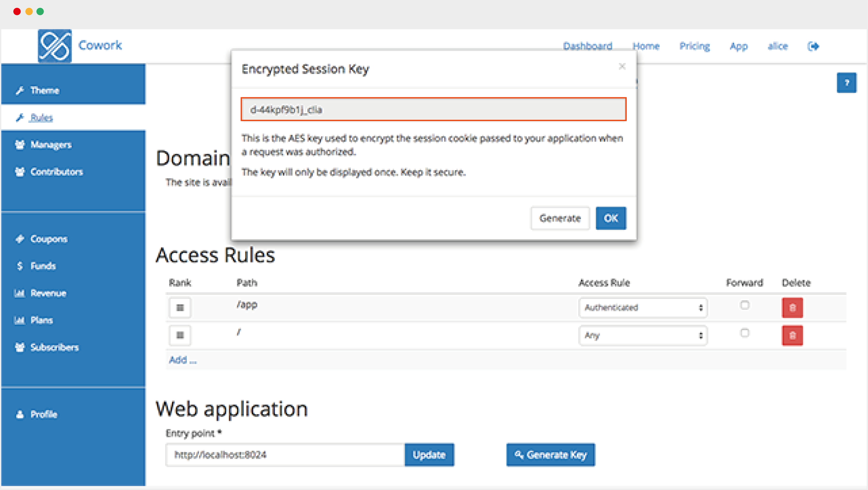
Task: Click the Add ... rule link
Action: pos(183,360)
